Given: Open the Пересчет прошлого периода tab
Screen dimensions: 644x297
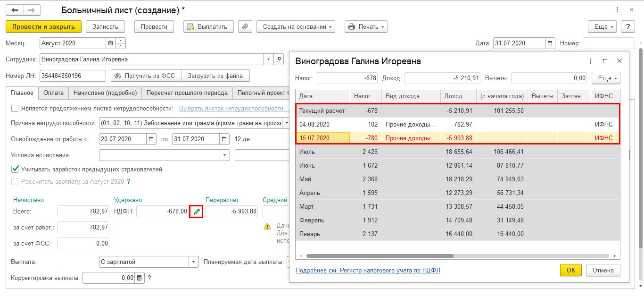Looking at the screenshot, I should (x=187, y=93).
